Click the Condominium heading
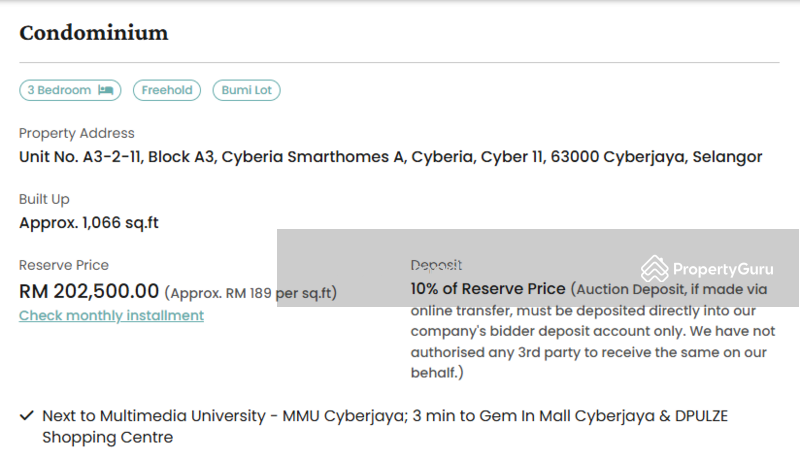This screenshot has height=459, width=800. point(94,33)
